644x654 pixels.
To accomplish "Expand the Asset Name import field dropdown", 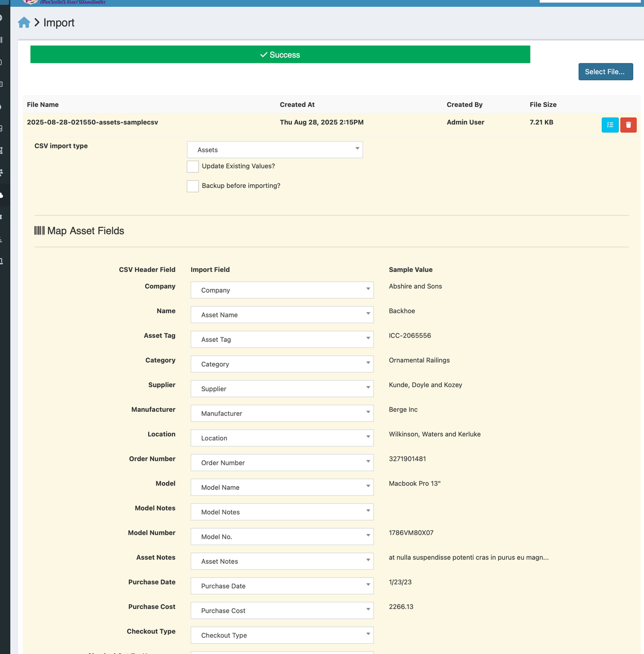I will click(x=282, y=315).
